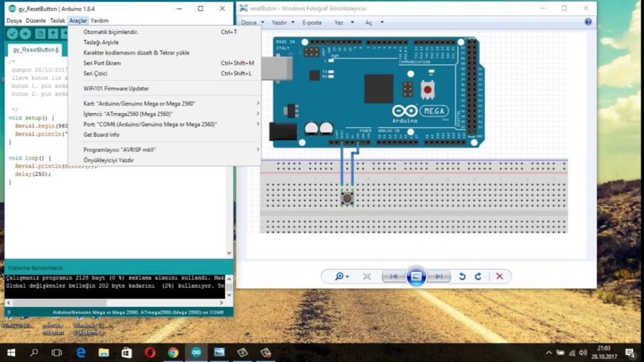Open File Explorer from taskbar
This screenshot has height=362, width=644.
click(x=104, y=353)
